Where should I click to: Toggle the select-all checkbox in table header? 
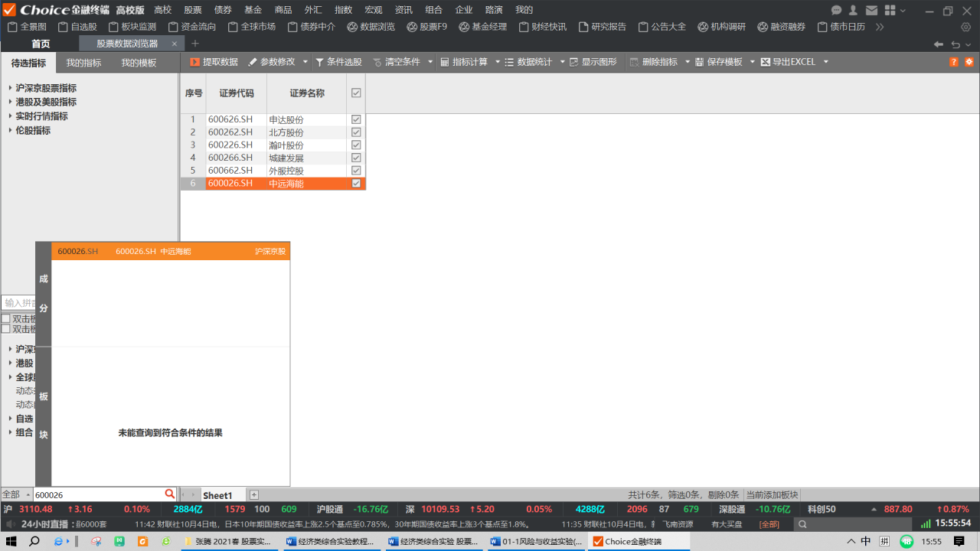pos(356,93)
